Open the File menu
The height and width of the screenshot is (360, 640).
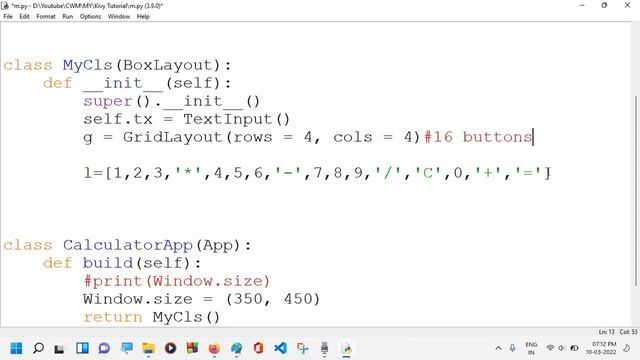pyautogui.click(x=8, y=16)
